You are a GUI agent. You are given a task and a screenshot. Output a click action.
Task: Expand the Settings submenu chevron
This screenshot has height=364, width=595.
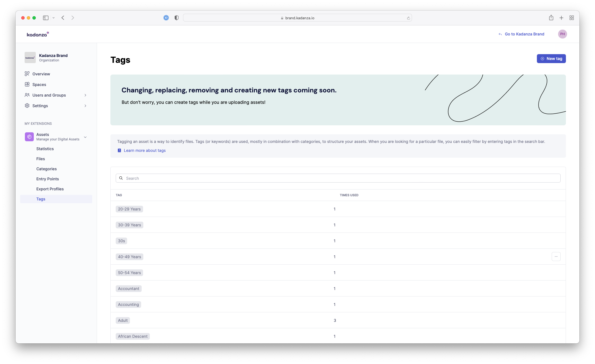click(85, 106)
